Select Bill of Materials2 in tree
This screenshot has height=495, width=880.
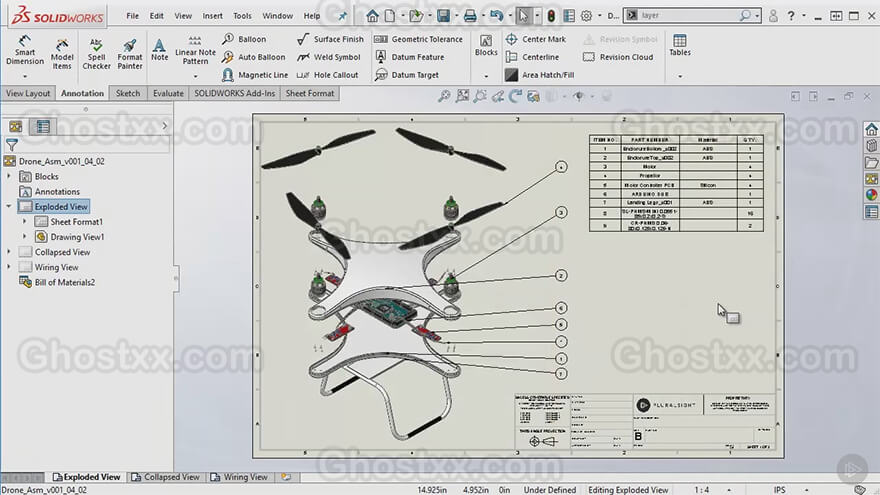(57, 282)
